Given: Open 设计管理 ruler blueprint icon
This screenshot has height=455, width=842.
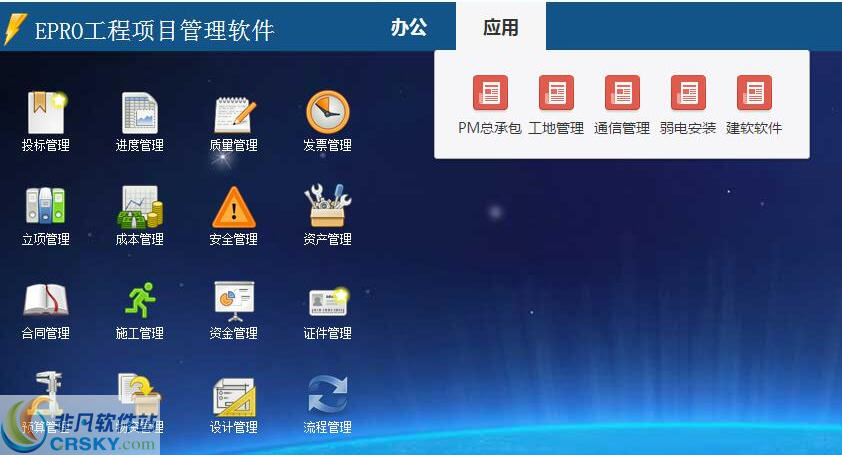Looking at the screenshot, I should tap(234, 397).
